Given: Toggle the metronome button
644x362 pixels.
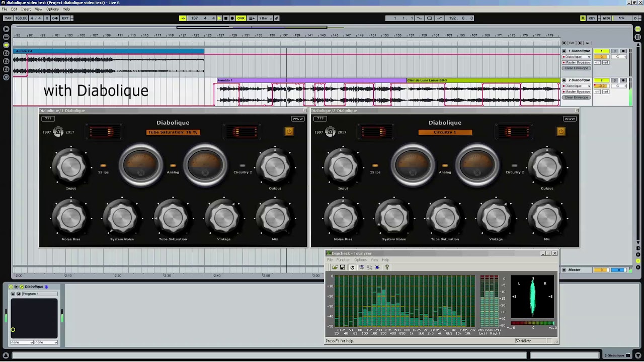Looking at the screenshot, I should point(55,18).
